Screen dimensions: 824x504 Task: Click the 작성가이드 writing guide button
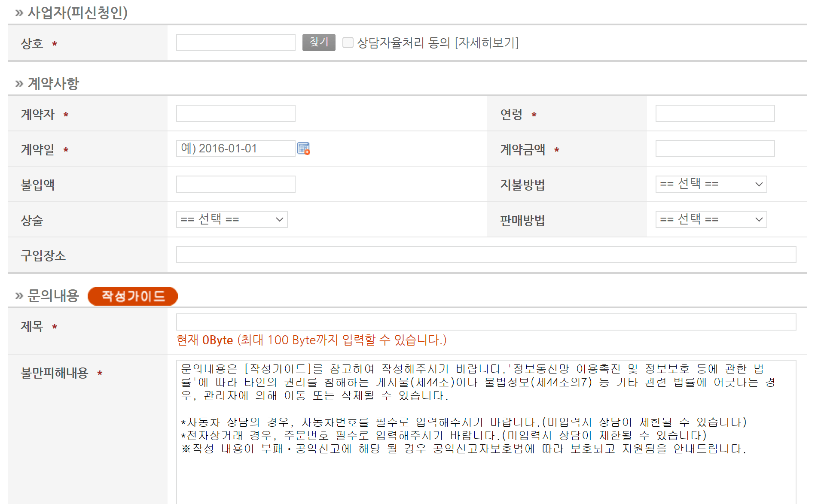(132, 296)
